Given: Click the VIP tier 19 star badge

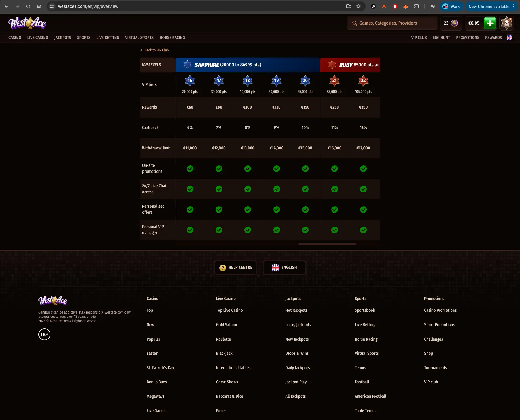Looking at the screenshot, I should click(x=277, y=81).
